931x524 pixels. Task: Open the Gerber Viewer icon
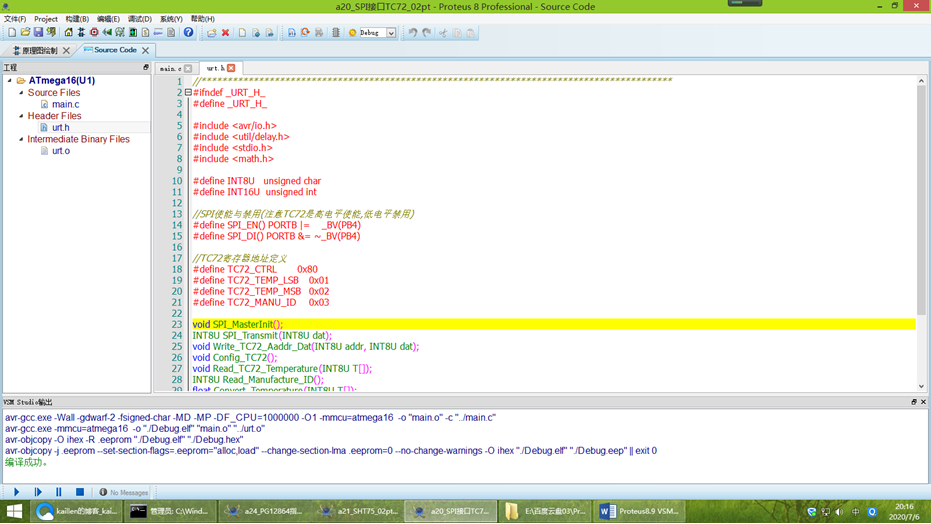(x=120, y=33)
